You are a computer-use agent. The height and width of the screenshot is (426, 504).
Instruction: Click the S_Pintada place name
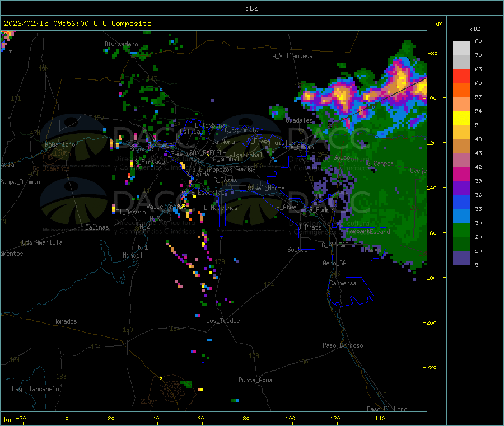coord(150,162)
